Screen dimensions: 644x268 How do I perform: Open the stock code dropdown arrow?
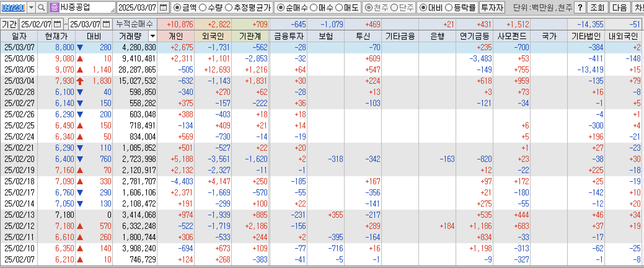click(31, 7)
